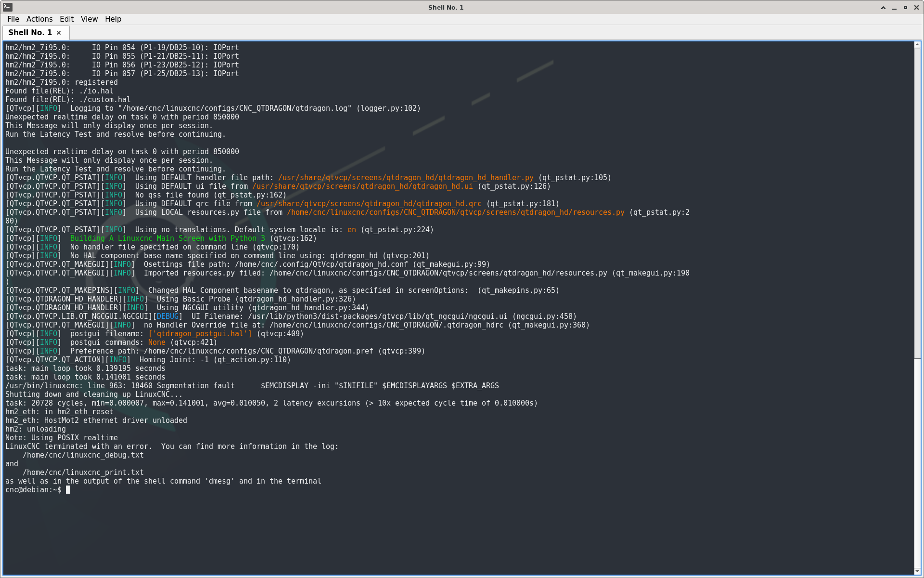Click the '/home/cnc/linuxcnc_print.txt' path text
Screen dimensions: 924x578
[83, 473]
